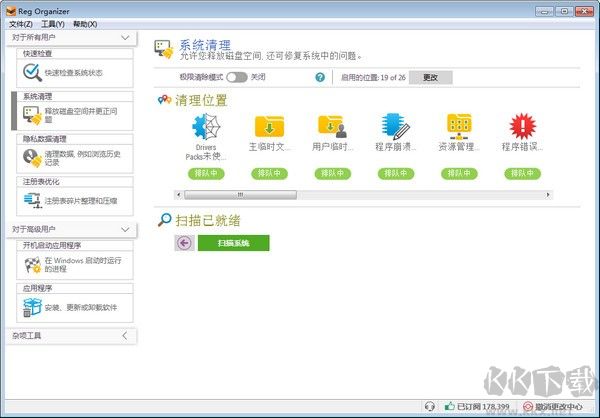
Task: Click the 隐私数据清理 sidebar icon
Action: pyautogui.click(x=32, y=158)
